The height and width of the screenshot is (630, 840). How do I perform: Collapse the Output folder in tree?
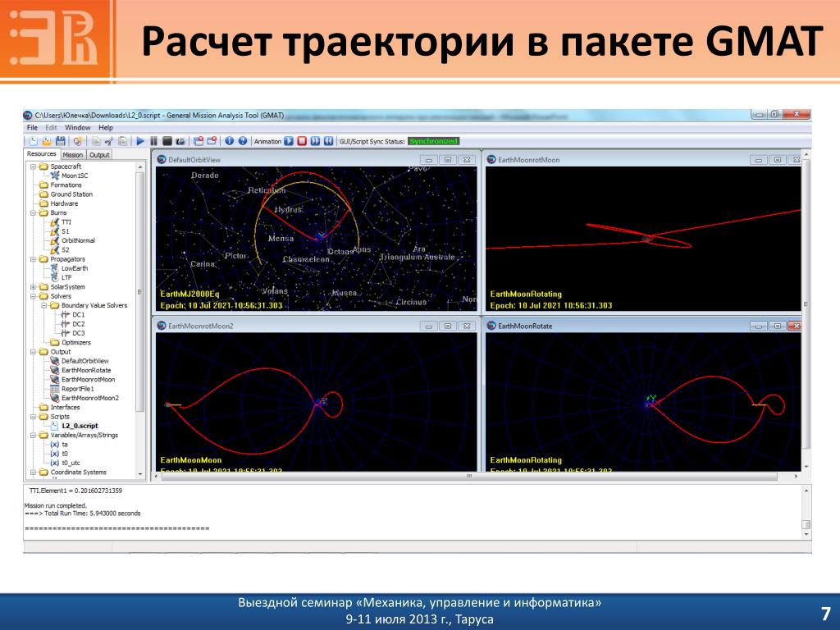pyautogui.click(x=33, y=352)
